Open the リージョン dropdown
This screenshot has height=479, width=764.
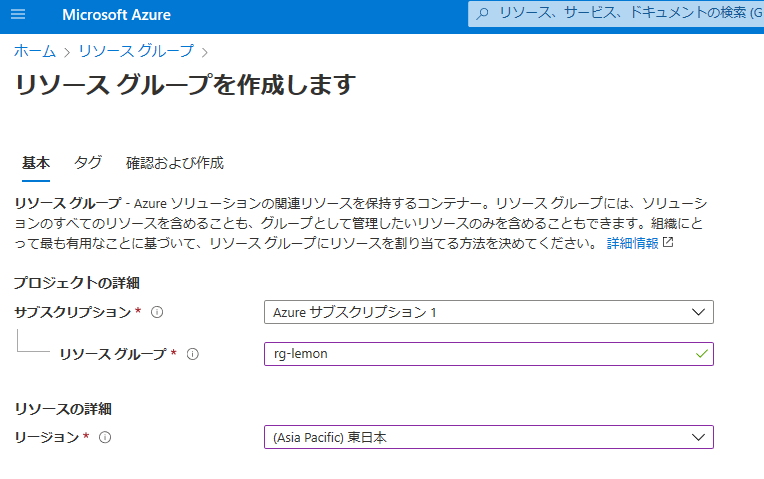[489, 437]
